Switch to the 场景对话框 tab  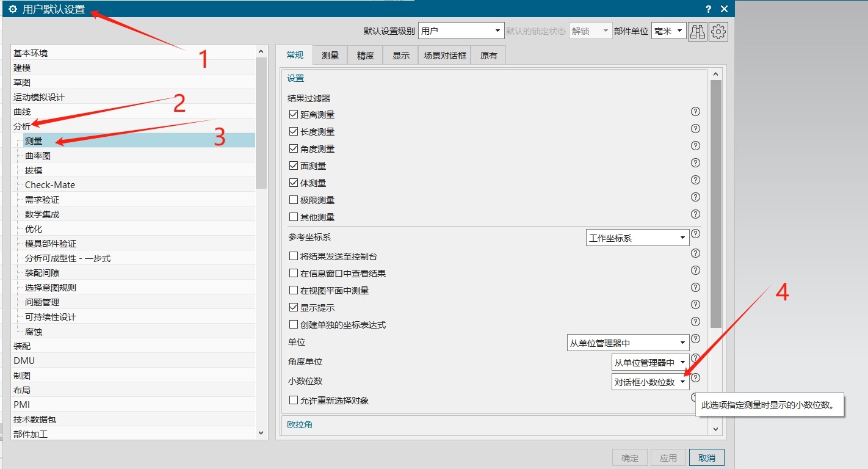point(445,56)
